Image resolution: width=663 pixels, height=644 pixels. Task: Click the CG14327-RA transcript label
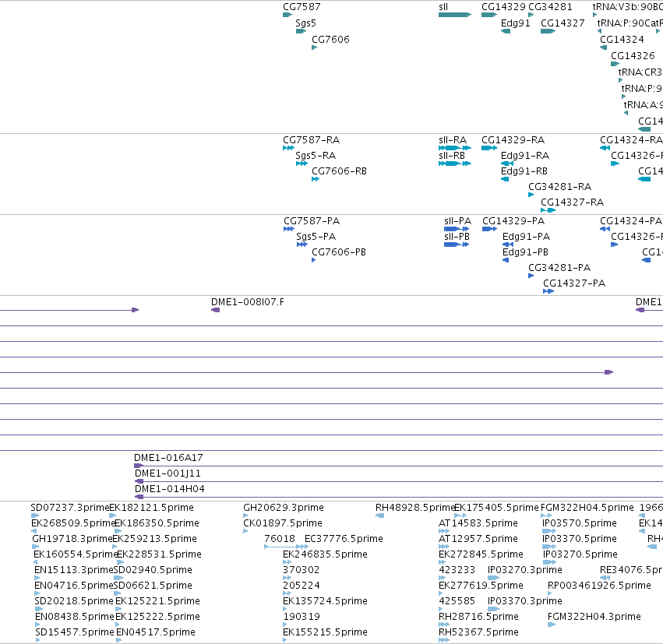[572, 202]
